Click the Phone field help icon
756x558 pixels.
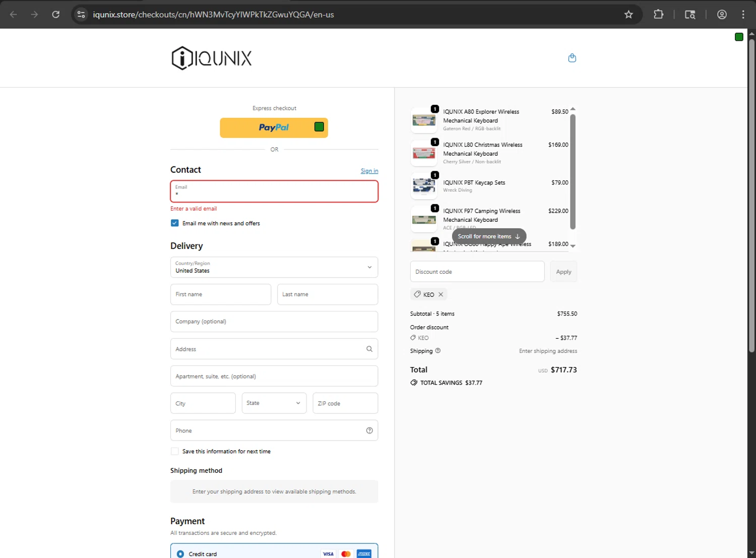point(369,430)
